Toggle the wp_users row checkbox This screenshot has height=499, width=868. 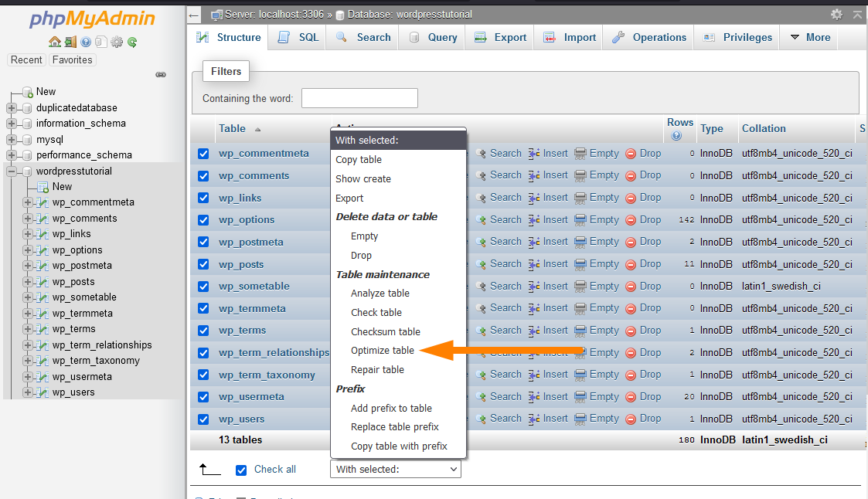[203, 419]
